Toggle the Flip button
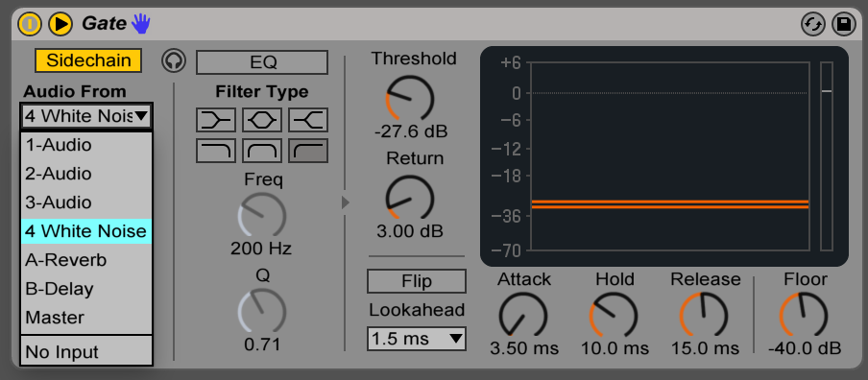Screen dimensions: 868x380 coord(417,281)
